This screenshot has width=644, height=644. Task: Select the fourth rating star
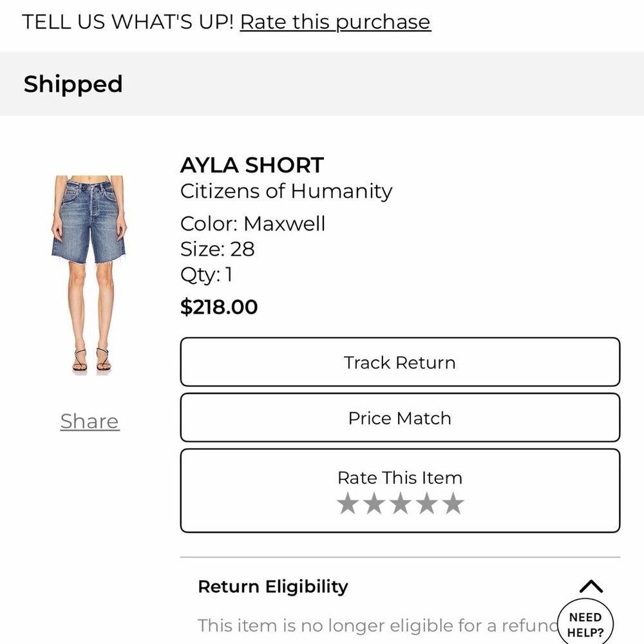point(427,503)
